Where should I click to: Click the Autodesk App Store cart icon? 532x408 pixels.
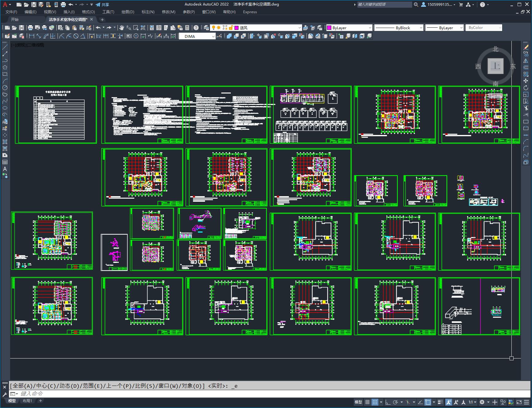click(461, 5)
